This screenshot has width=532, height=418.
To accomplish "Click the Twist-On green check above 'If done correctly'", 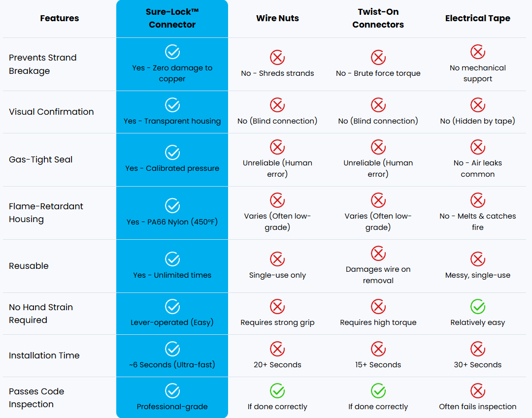I will coord(378,390).
